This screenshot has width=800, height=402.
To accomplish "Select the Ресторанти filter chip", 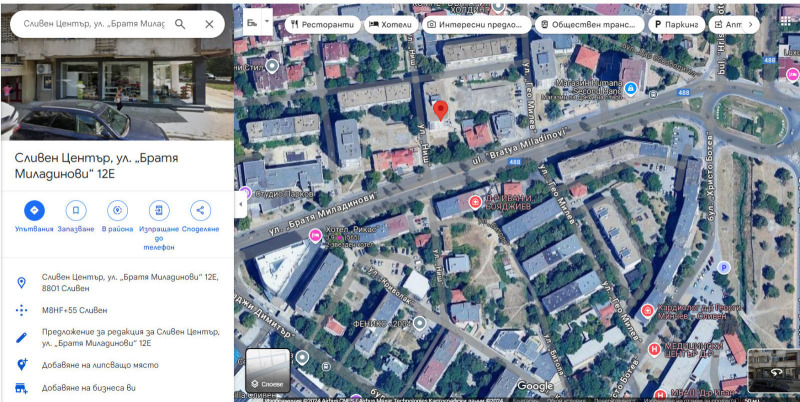I will [322, 24].
